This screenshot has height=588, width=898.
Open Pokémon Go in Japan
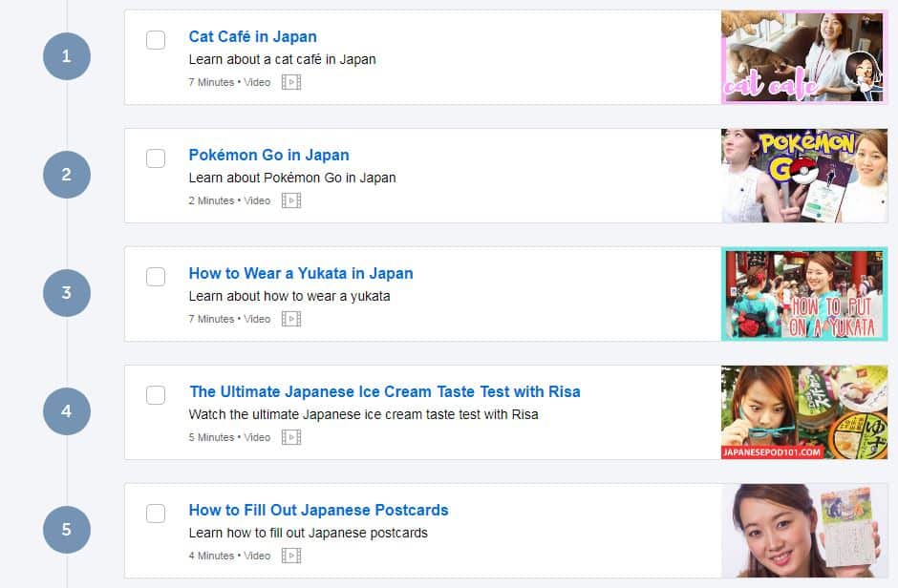[268, 155]
